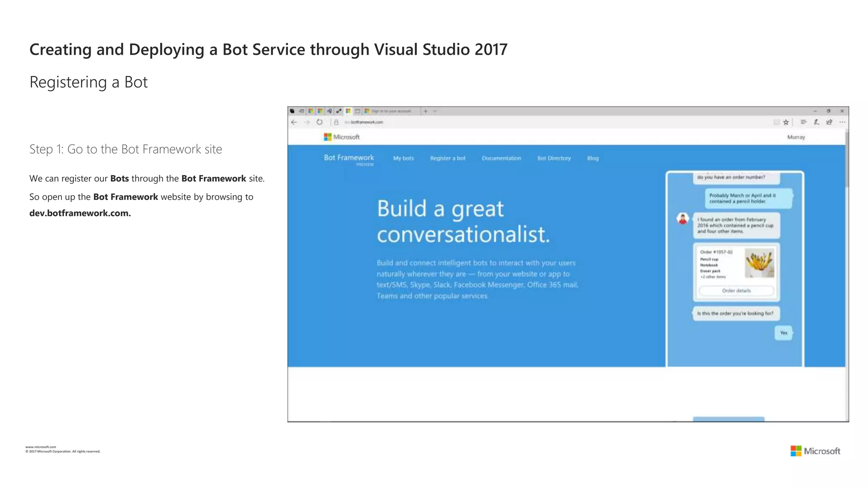Open the Documentation link
868x488 pixels.
tap(501, 158)
